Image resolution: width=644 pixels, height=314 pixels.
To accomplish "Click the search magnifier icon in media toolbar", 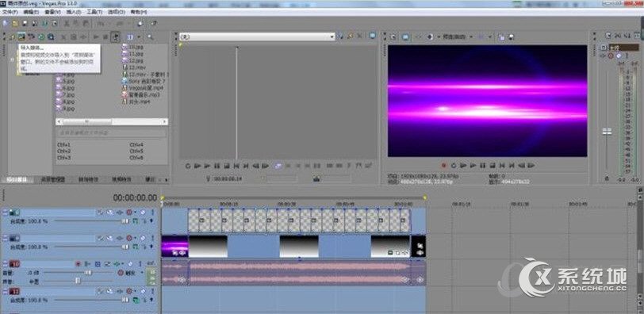I will 150,37.
